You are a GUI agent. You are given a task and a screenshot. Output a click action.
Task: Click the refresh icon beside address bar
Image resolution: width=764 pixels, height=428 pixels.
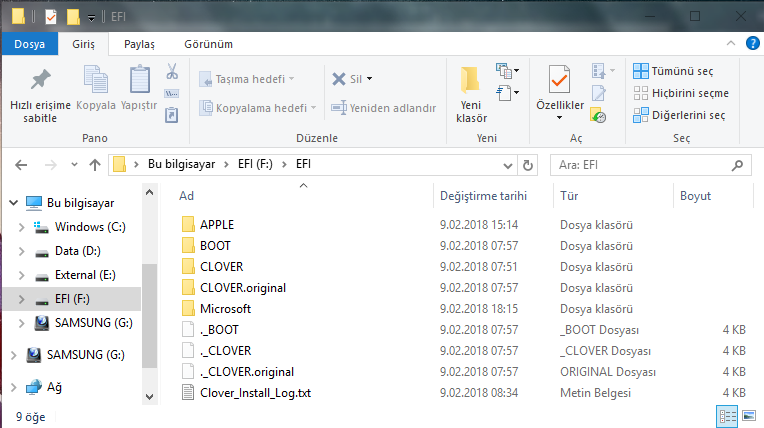528,165
